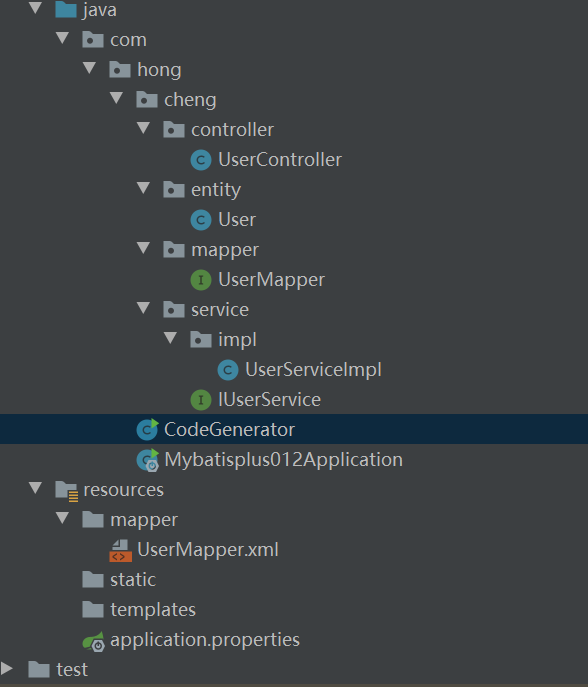
Task: Click the UserController class icon
Action: coord(201,160)
